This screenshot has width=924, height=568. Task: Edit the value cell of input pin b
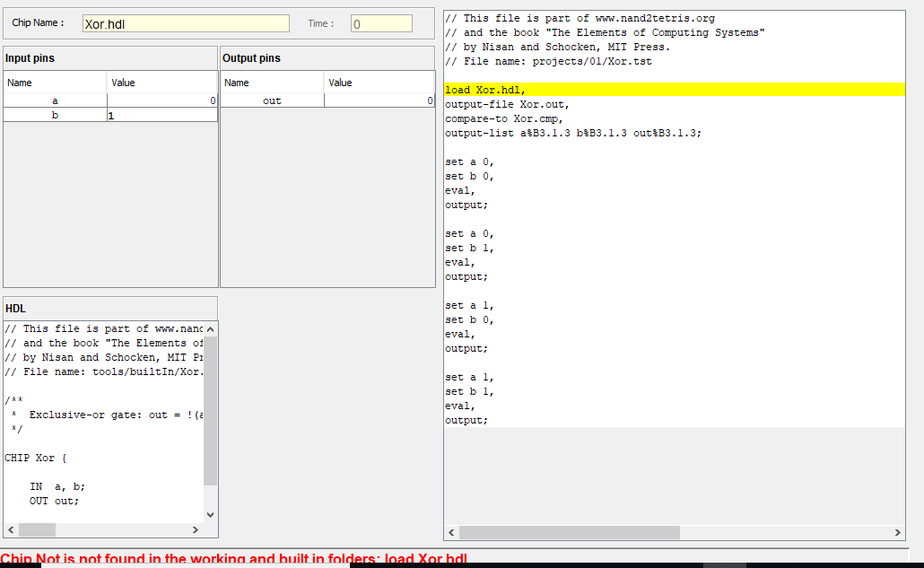click(161, 115)
